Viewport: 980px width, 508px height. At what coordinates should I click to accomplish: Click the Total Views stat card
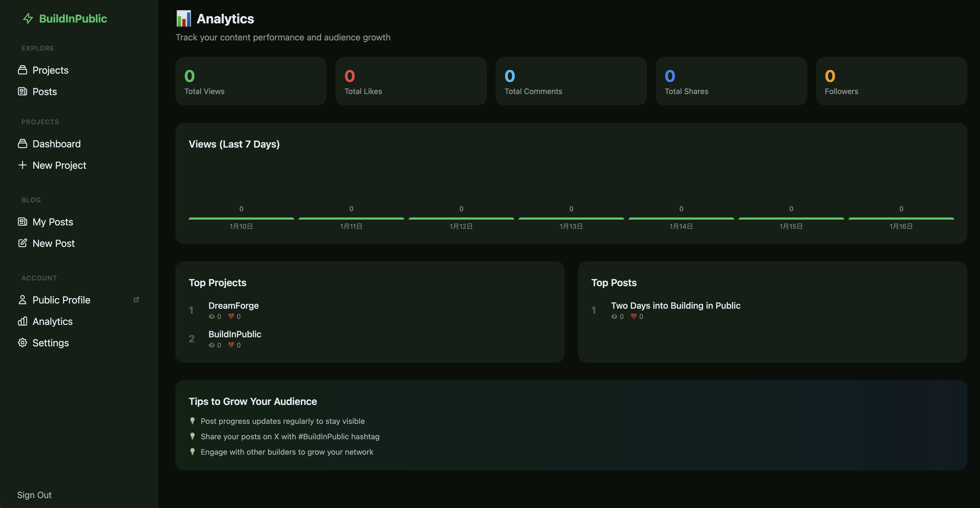[x=251, y=81]
